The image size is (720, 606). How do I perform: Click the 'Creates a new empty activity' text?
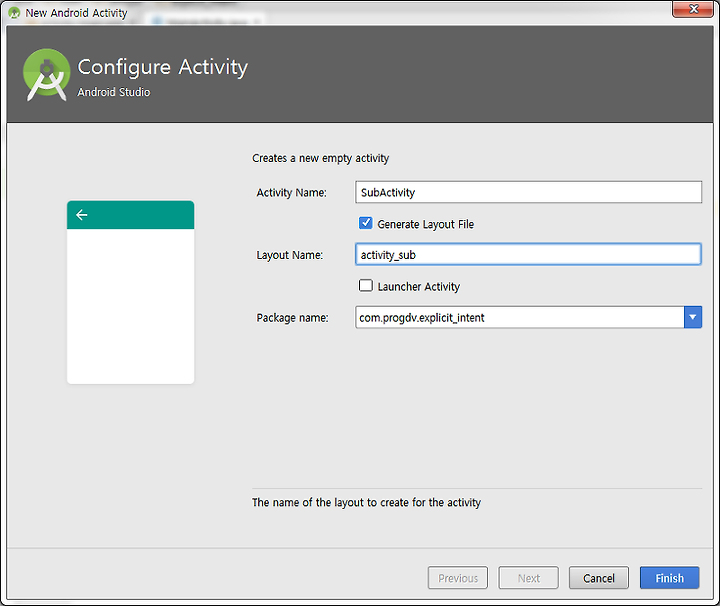[x=321, y=158]
